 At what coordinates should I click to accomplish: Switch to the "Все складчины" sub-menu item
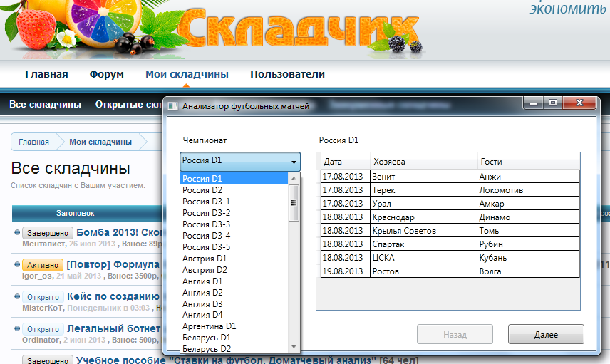click(x=45, y=104)
